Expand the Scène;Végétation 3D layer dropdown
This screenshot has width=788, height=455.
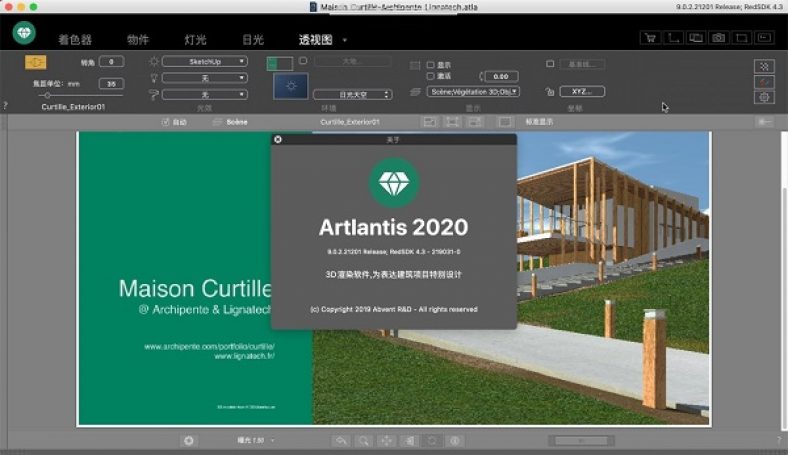tap(472, 92)
